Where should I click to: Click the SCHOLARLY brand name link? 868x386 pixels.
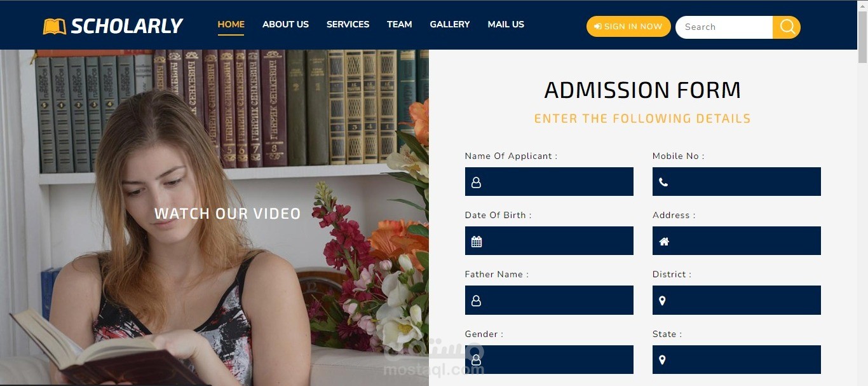(x=127, y=26)
